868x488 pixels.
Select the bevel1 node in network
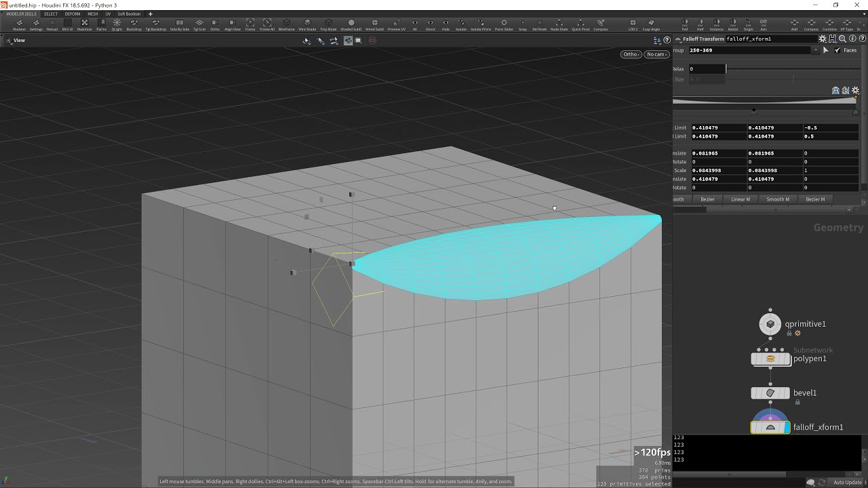[x=770, y=393]
